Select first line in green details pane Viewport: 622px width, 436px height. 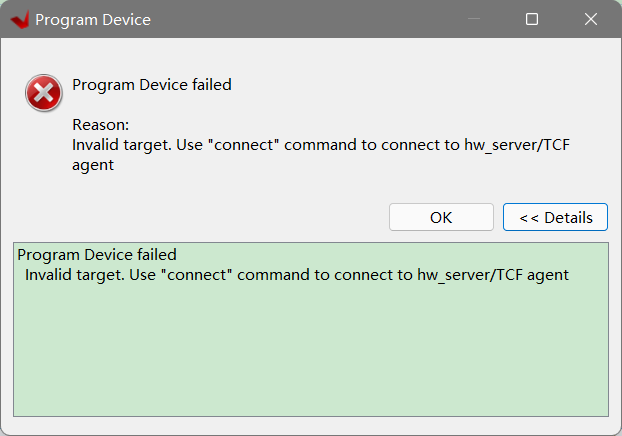(x=97, y=255)
